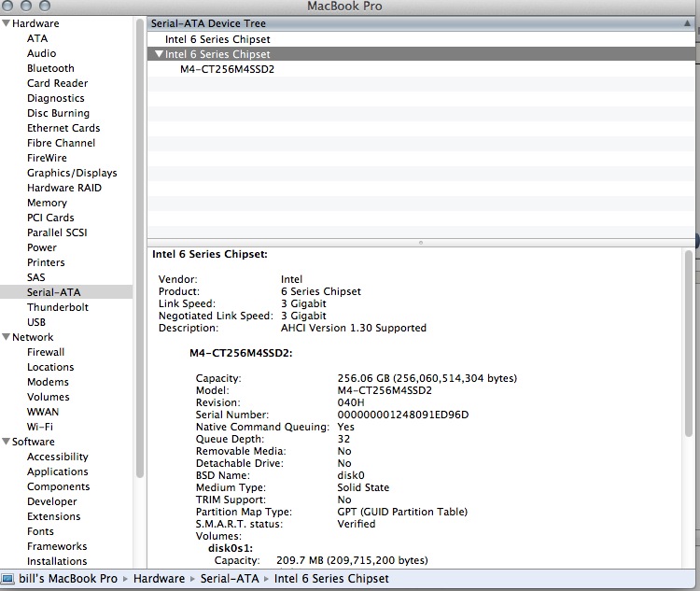Click Hardware in the path bar
This screenshot has width=700, height=591.
(x=159, y=579)
